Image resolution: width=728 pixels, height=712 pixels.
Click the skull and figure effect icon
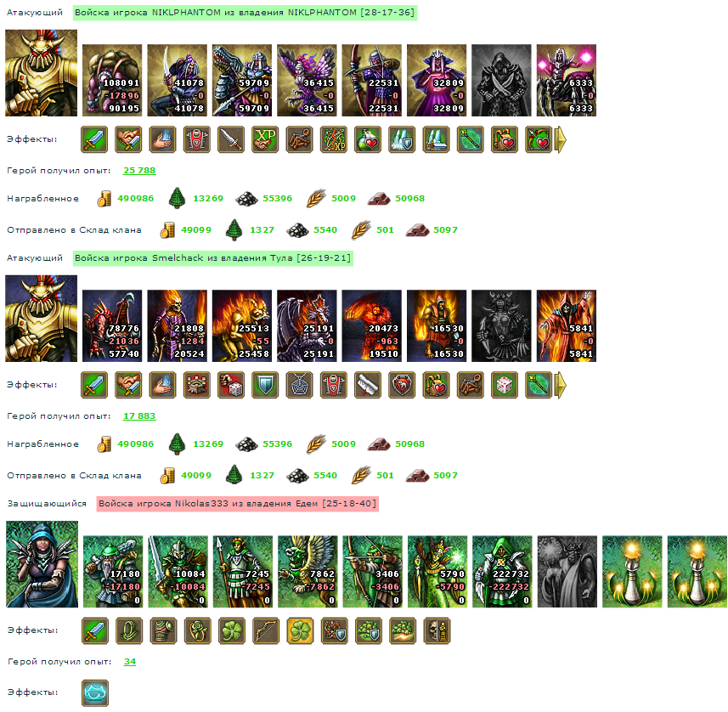[x=437, y=630]
